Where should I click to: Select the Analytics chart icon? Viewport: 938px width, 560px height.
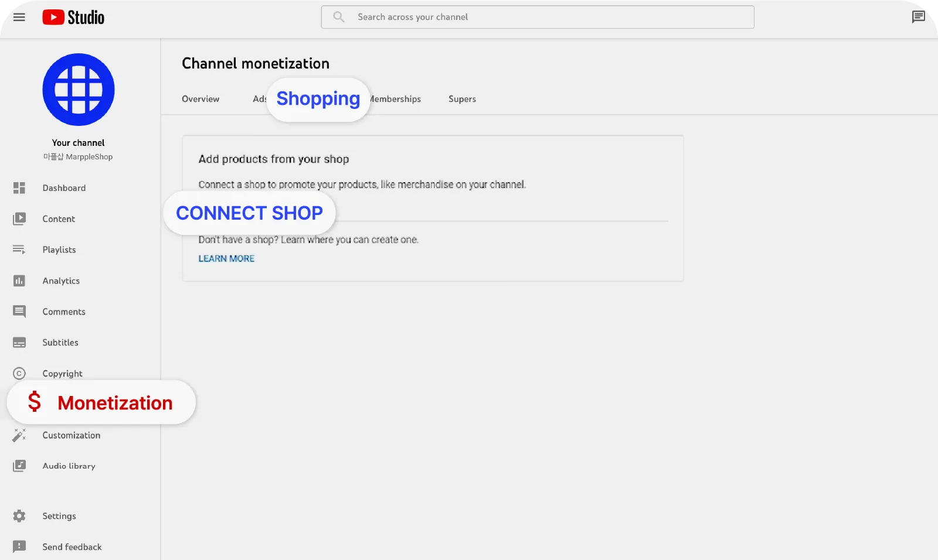[x=19, y=281]
